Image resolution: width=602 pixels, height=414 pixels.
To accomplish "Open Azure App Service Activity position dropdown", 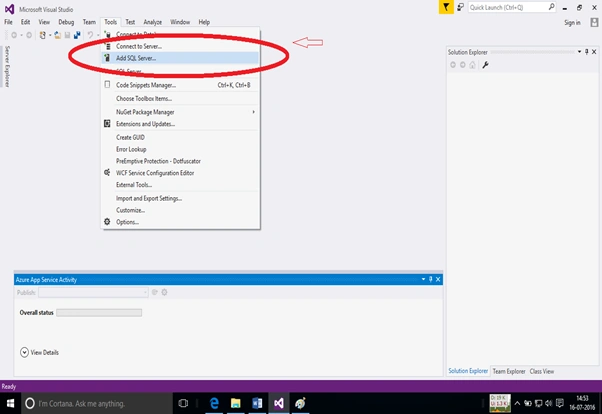I will click(x=423, y=279).
